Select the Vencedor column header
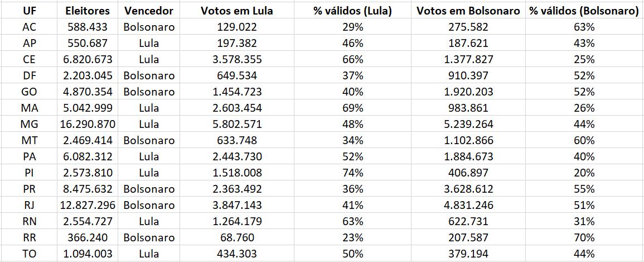 (x=149, y=11)
